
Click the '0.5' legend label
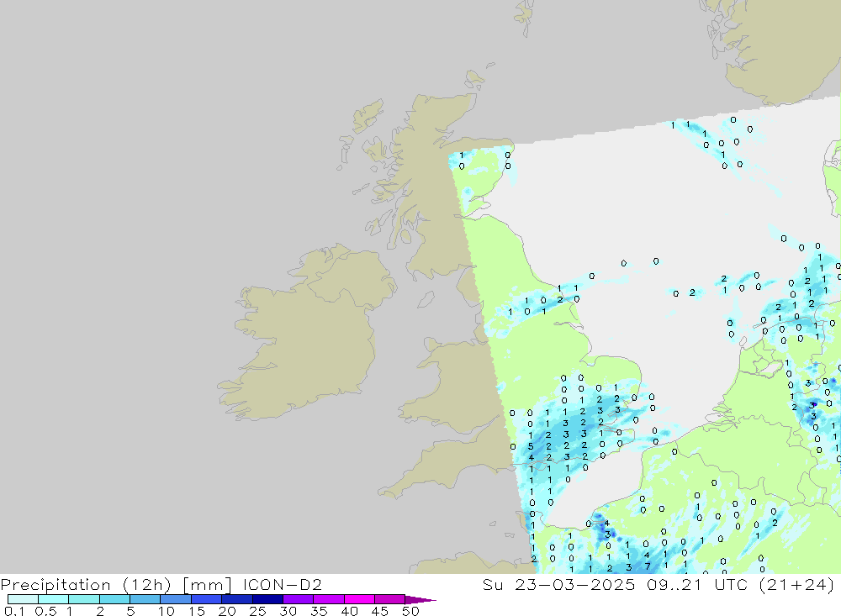[x=45, y=611]
